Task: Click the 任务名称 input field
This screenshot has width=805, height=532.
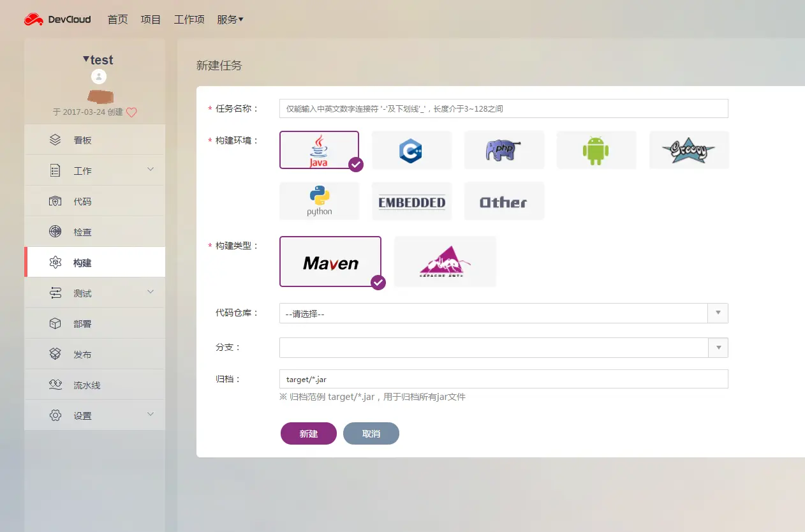Action: (503, 108)
